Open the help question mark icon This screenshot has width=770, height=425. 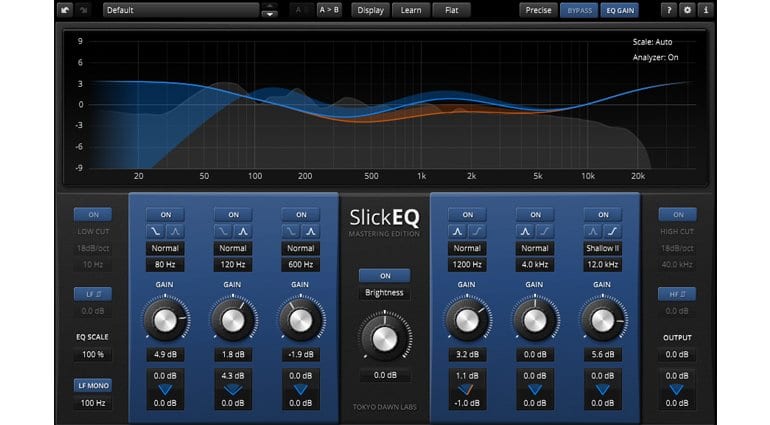668,10
